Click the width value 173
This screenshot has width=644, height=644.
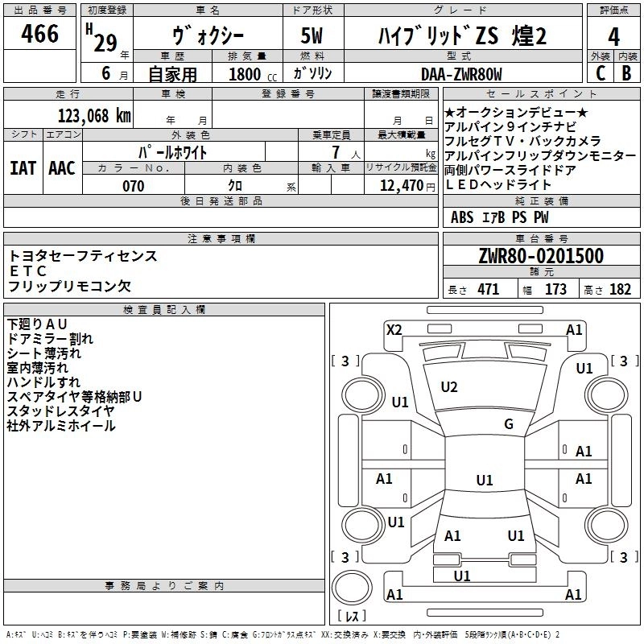pyautogui.click(x=555, y=290)
